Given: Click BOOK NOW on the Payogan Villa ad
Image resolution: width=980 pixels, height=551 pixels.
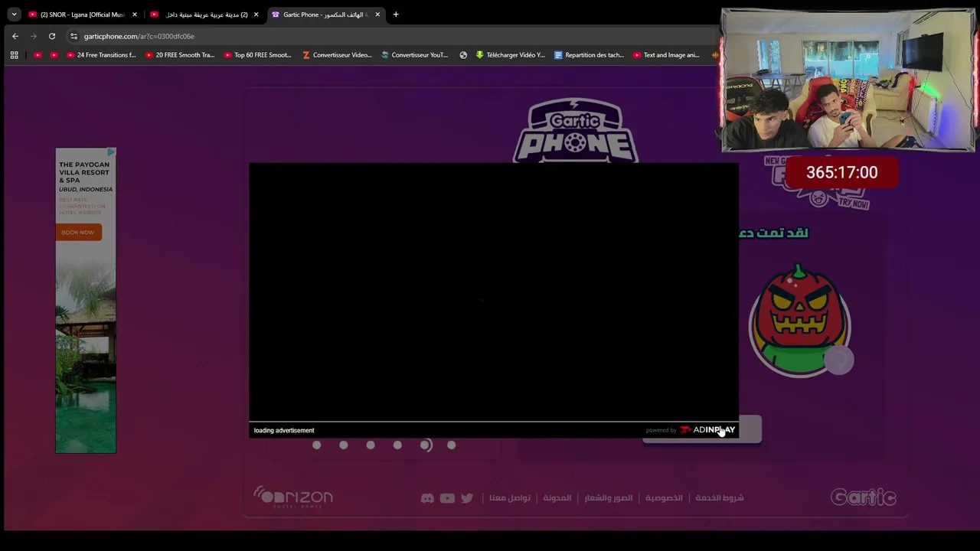Looking at the screenshot, I should 78,232.
